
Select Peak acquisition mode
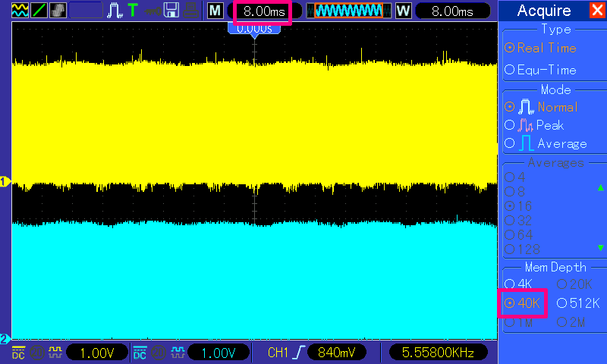coord(534,125)
